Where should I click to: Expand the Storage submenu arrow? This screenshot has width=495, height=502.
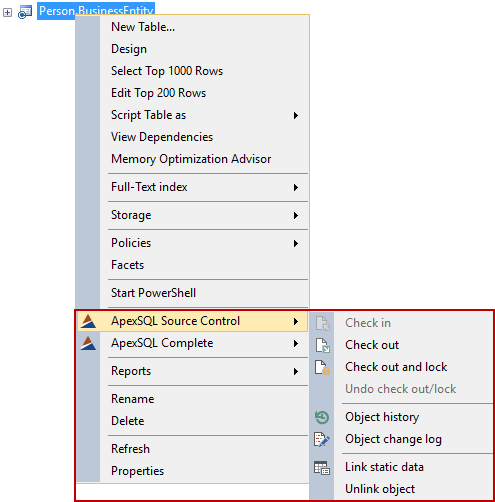(296, 215)
